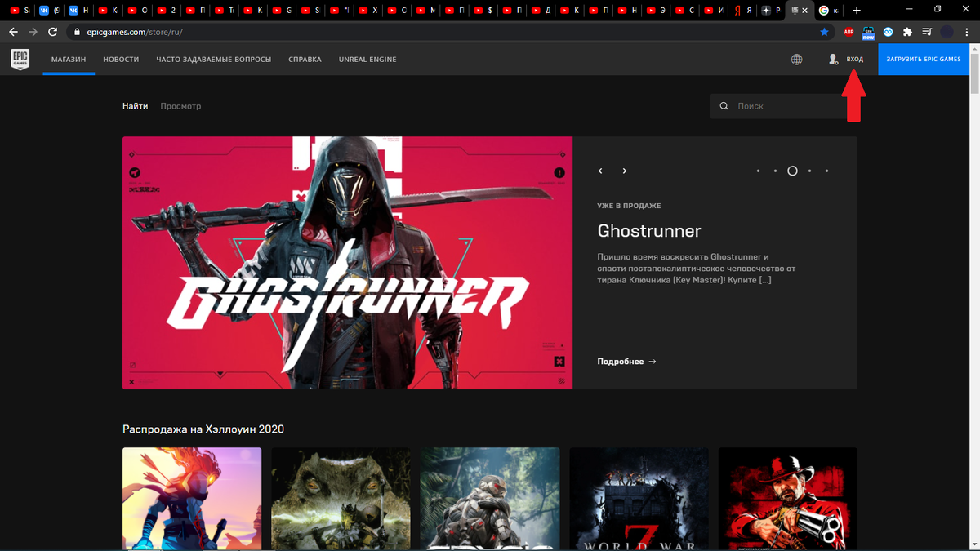Open the Chrome three-dot menu

pyautogui.click(x=967, y=32)
